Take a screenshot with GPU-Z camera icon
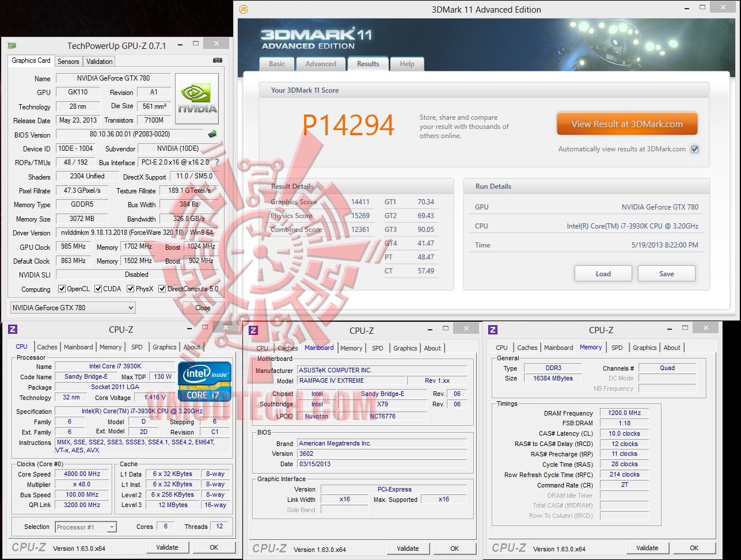741x560 pixels. point(217,60)
